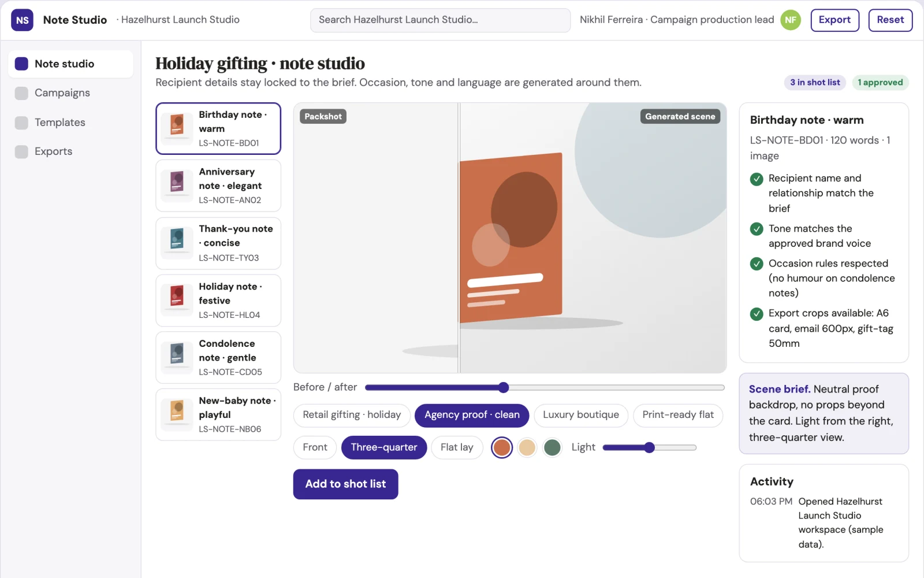Choose the Print-ready flat scene
Image resolution: width=924 pixels, height=578 pixels.
click(x=678, y=415)
